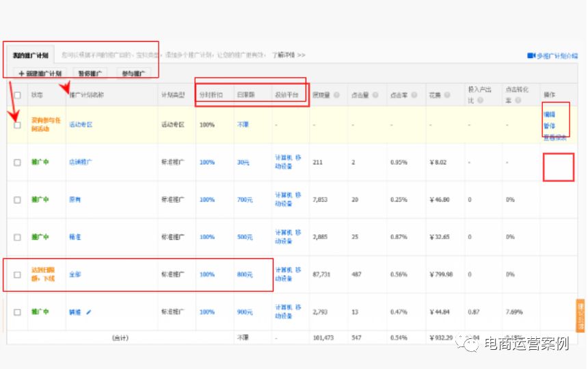Check the 活动专区 plan row checkbox

click(x=17, y=125)
